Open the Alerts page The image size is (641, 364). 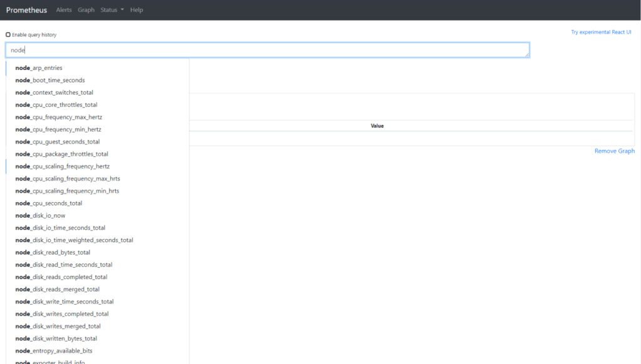tap(64, 10)
